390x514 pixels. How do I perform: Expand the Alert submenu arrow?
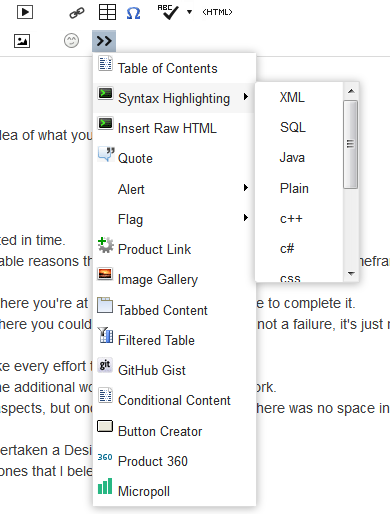246,187
